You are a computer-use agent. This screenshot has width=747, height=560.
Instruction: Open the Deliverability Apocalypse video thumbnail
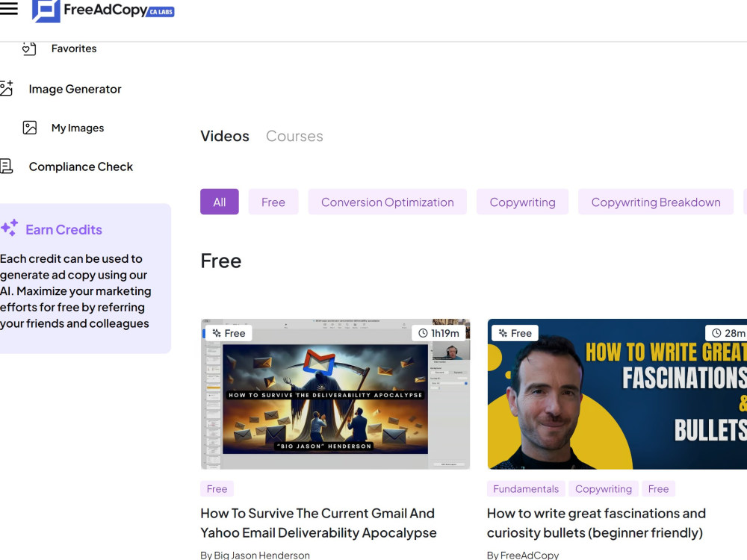click(x=335, y=394)
